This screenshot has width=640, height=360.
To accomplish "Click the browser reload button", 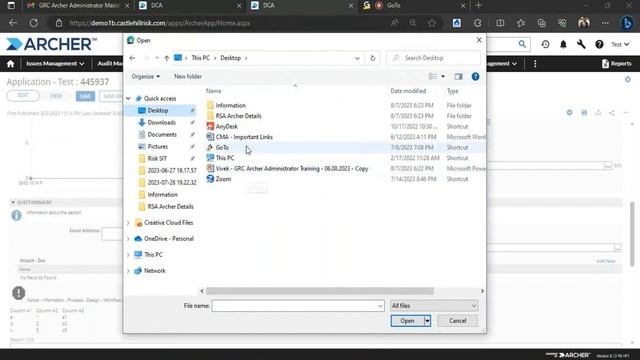I will pyautogui.click(x=33, y=23).
